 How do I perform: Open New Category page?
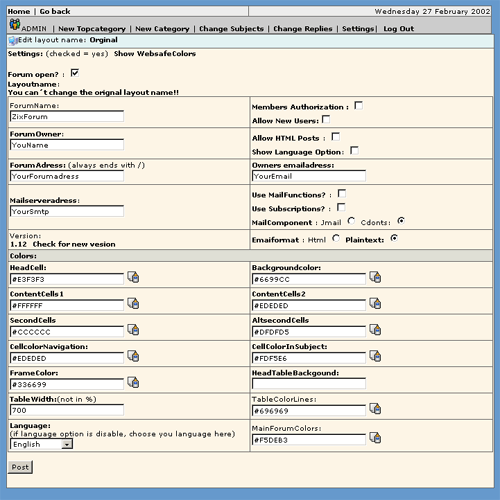(x=162, y=29)
